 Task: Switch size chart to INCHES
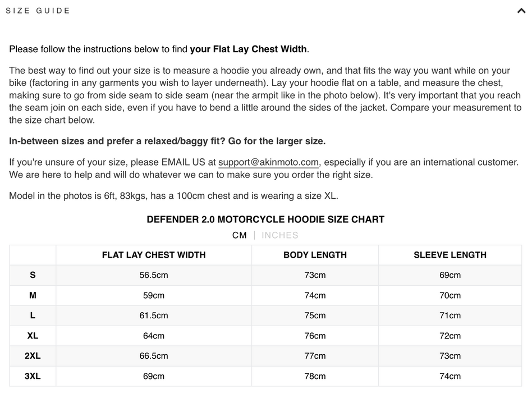point(280,235)
